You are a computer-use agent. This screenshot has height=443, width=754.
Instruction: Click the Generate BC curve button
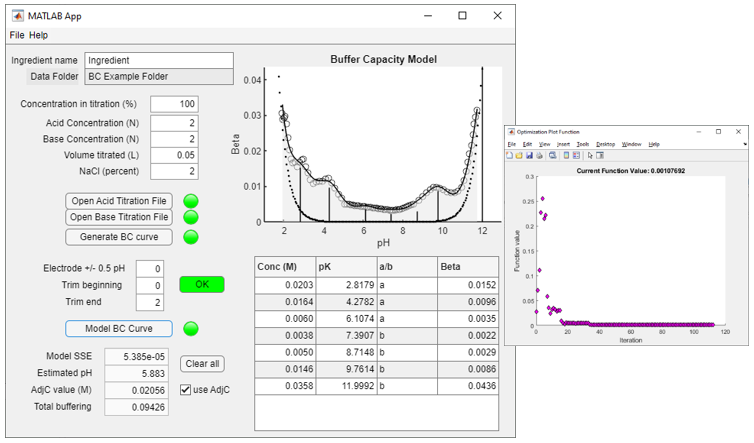[119, 237]
